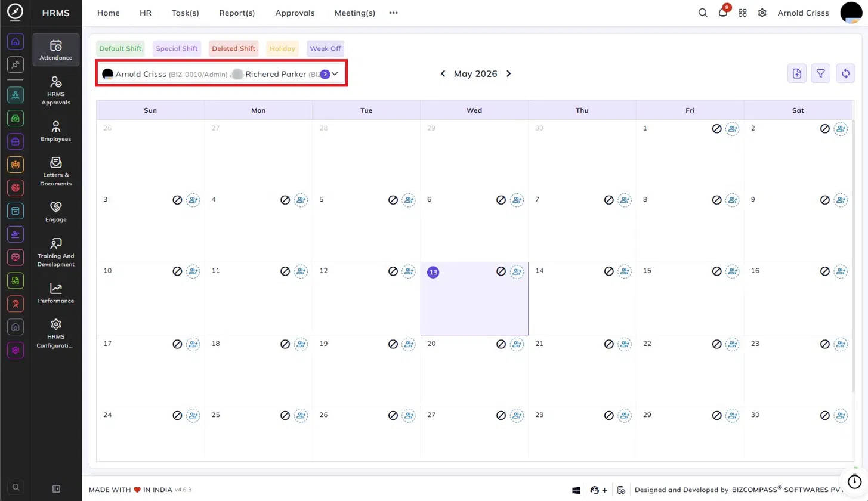The width and height of the screenshot is (868, 501).
Task: Click the purple home icon in left rail
Action: [16, 42]
